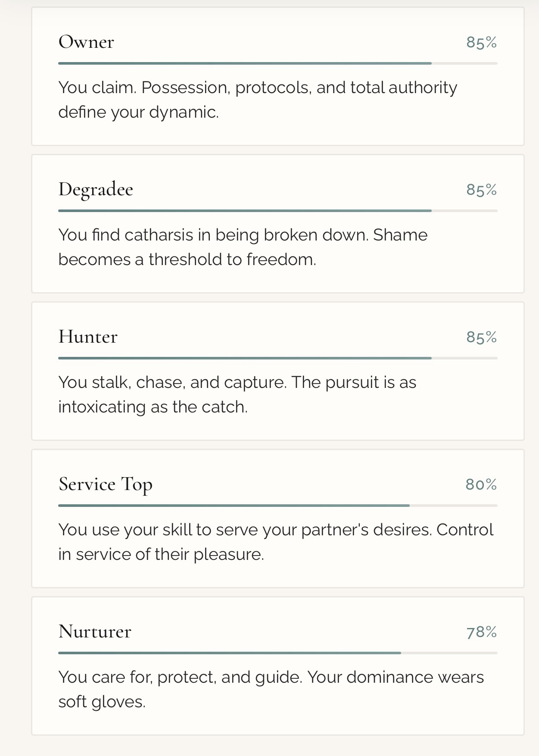Click the Degradee progress bar
539x756 pixels.
click(277, 211)
